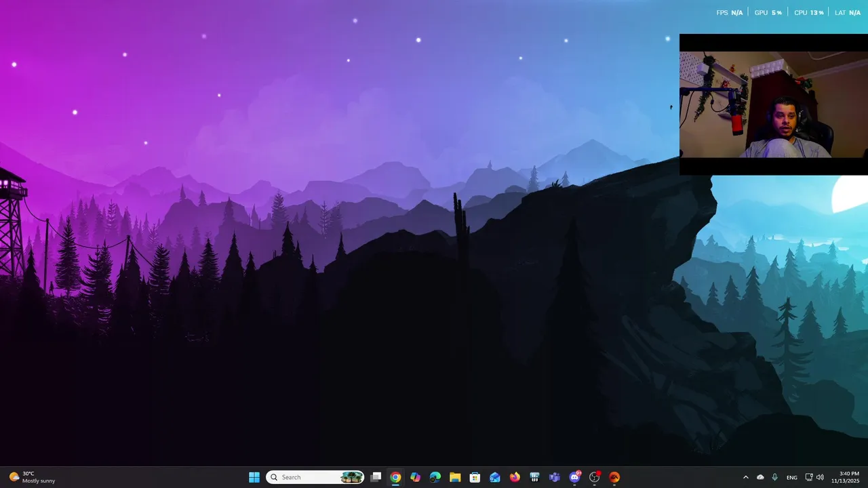Open File Explorer from the taskbar
Viewport: 868px width, 488px height.
pyautogui.click(x=455, y=477)
